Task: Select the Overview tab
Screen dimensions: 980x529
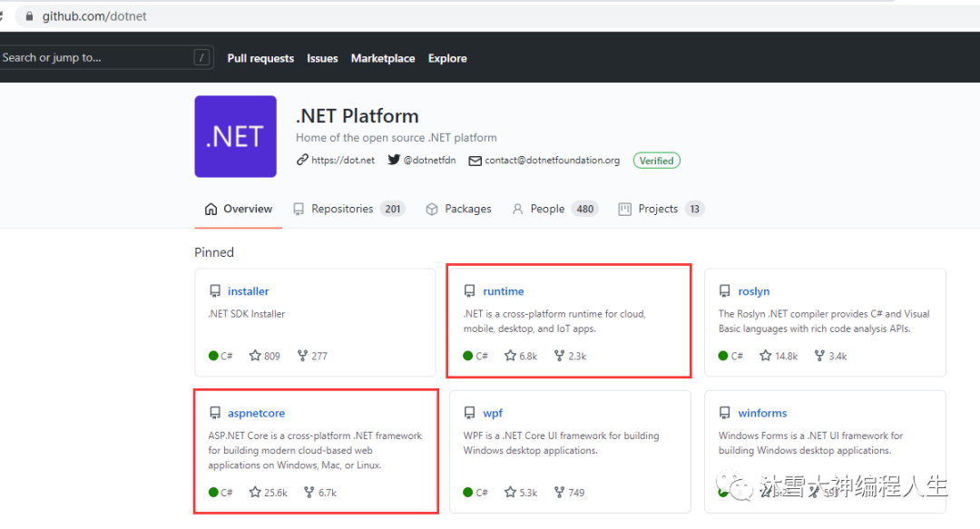Action: pyautogui.click(x=239, y=209)
